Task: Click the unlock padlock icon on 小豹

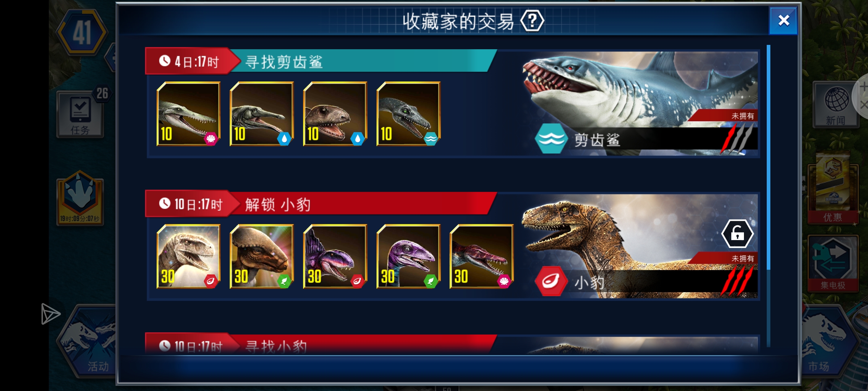Action: coord(737,234)
